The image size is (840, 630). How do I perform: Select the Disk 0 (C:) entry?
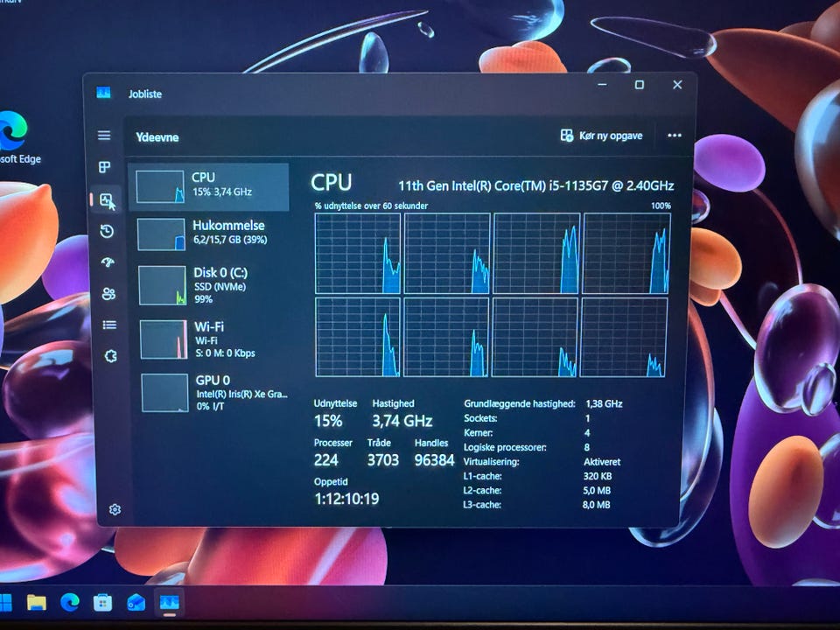tap(211, 285)
